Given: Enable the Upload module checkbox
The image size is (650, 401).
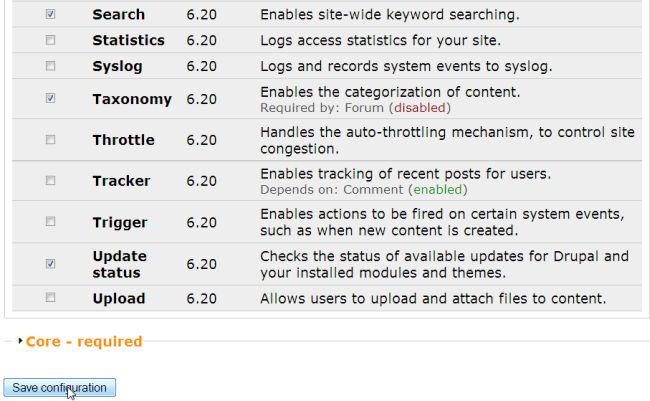Looking at the screenshot, I should 51,298.
